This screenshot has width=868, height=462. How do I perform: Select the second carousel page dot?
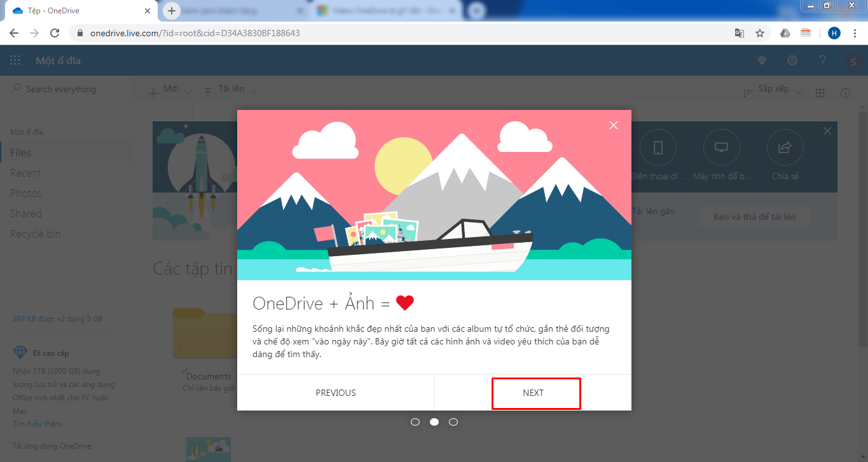[434, 421]
